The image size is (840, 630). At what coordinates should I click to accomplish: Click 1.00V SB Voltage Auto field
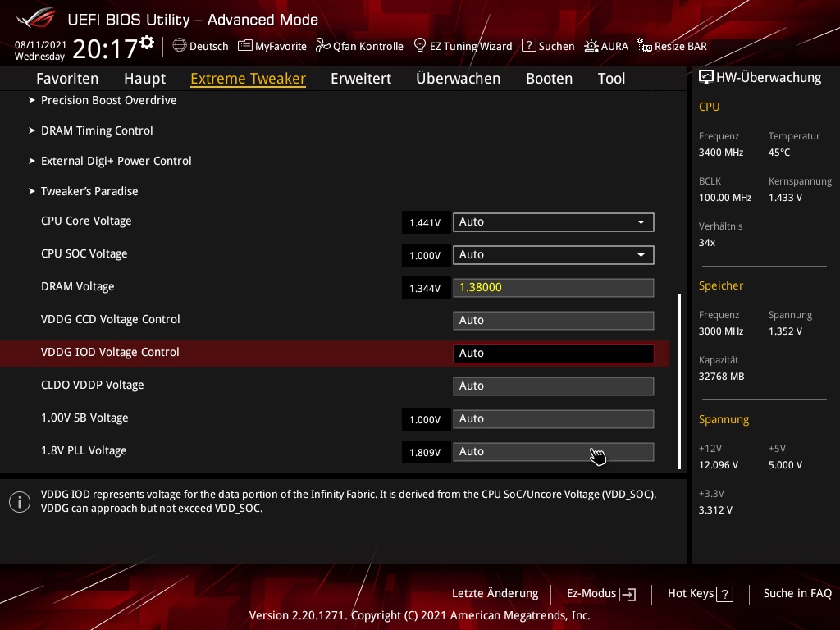click(554, 419)
